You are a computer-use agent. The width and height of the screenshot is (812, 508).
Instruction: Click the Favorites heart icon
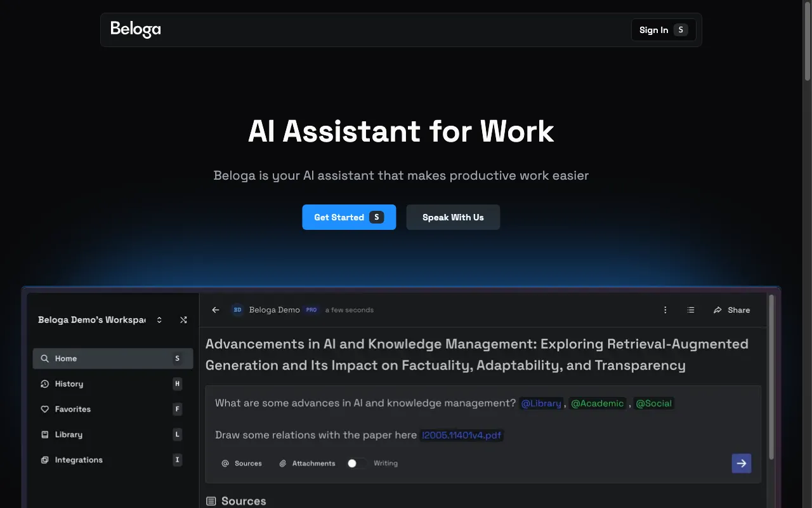44,410
